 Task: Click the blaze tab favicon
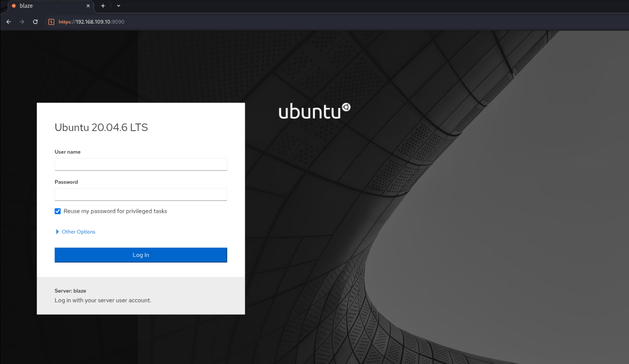tap(14, 6)
